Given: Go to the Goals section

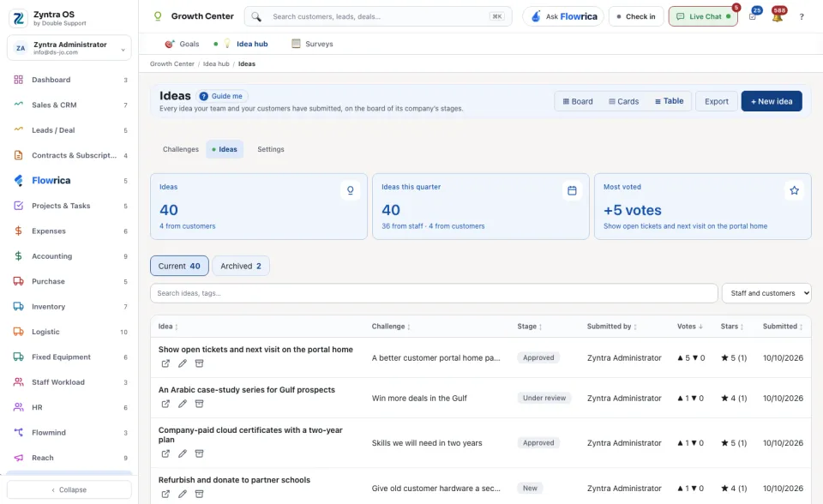Looking at the screenshot, I should pyautogui.click(x=182, y=44).
